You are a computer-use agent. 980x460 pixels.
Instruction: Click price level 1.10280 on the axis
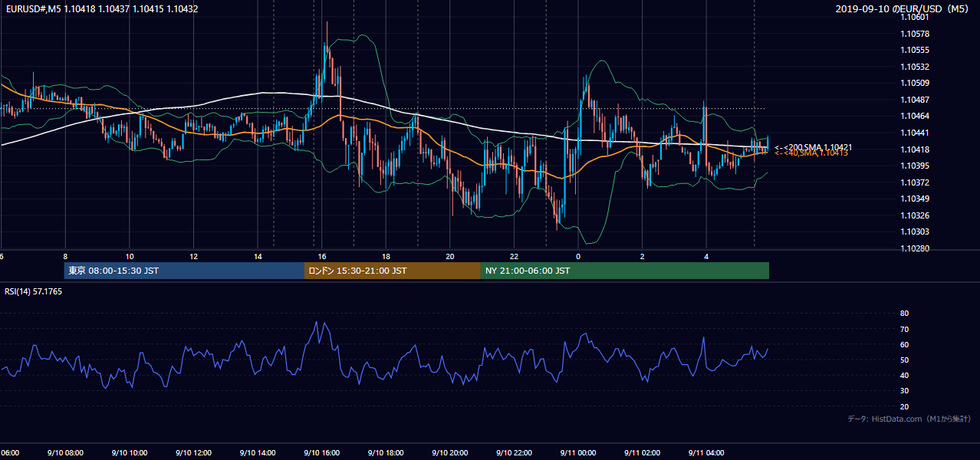click(913, 248)
